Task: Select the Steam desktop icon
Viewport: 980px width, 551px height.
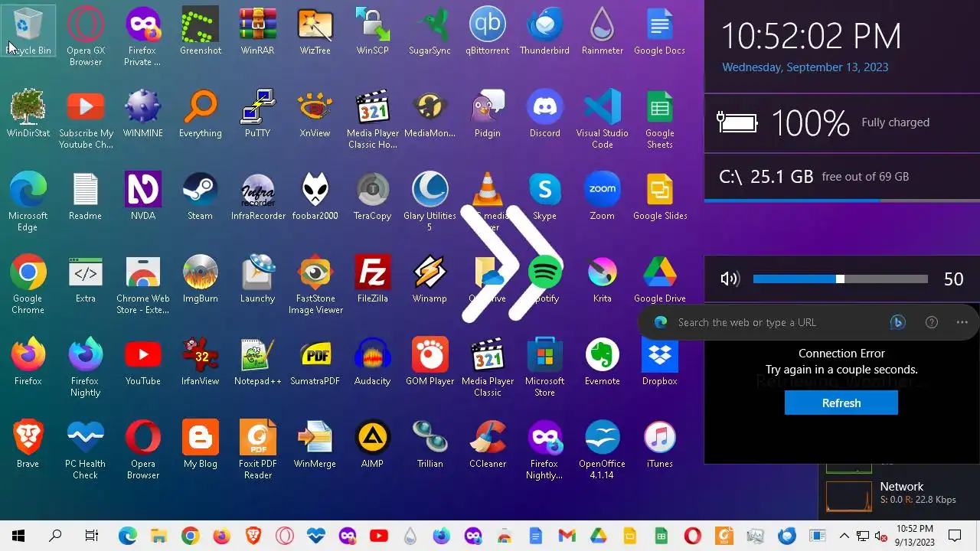Action: point(201,197)
